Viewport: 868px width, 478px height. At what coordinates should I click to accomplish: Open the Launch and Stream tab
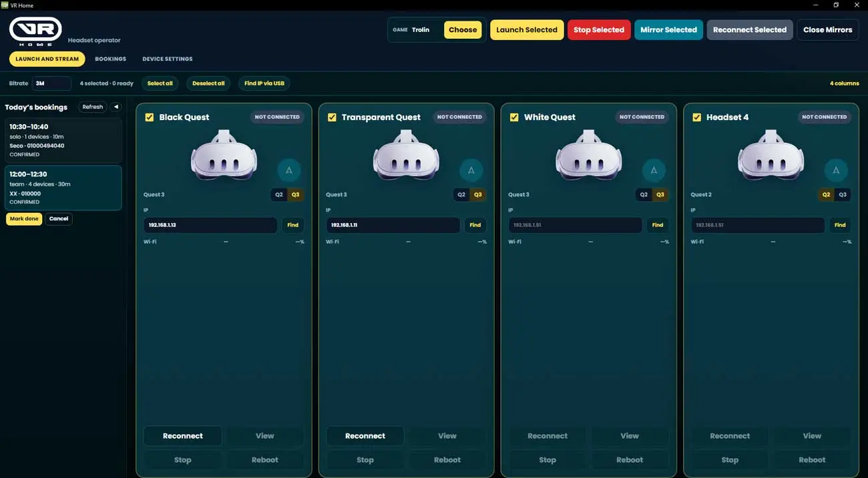point(47,59)
